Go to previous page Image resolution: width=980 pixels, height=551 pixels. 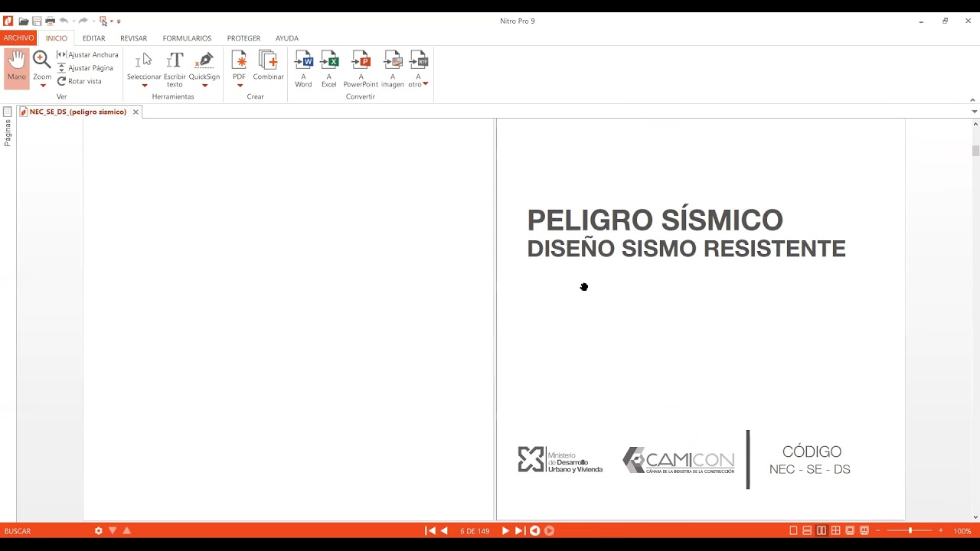click(444, 530)
